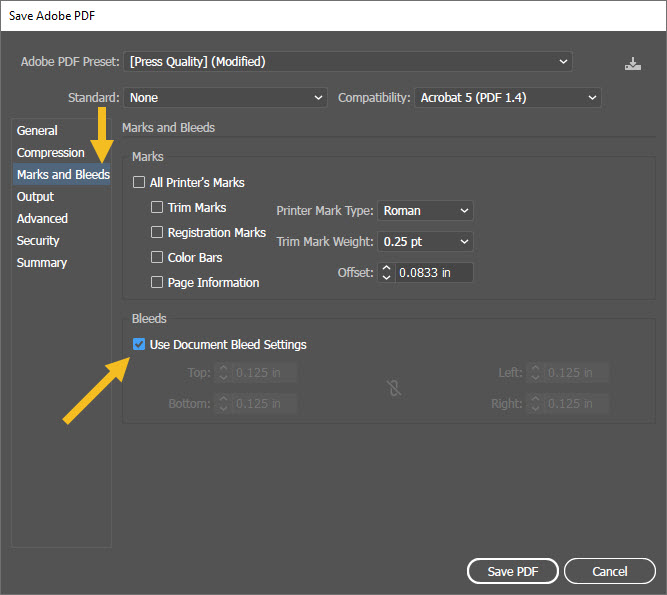Screen dimensions: 667x595
Task: Click the Right bleed stepper
Action: (535, 404)
